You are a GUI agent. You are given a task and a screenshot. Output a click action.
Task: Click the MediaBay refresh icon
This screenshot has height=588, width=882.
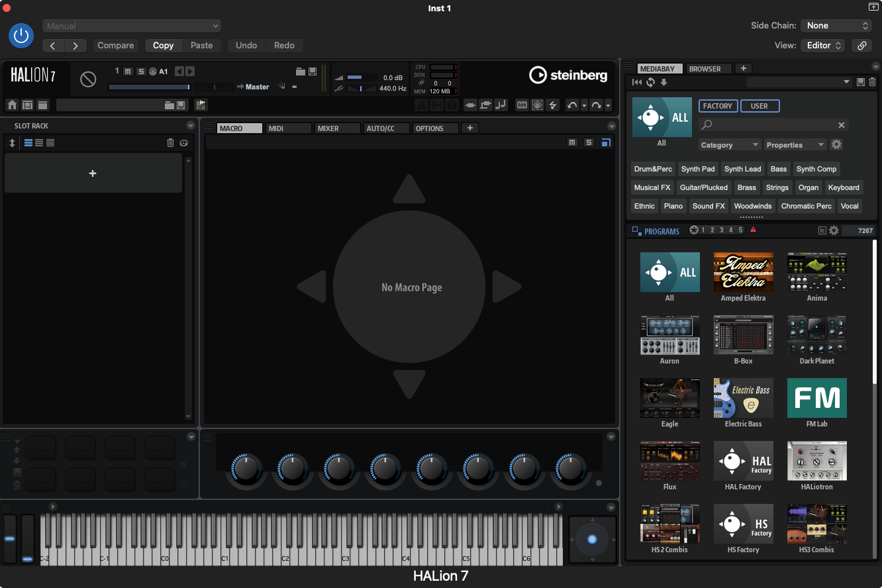click(x=651, y=82)
